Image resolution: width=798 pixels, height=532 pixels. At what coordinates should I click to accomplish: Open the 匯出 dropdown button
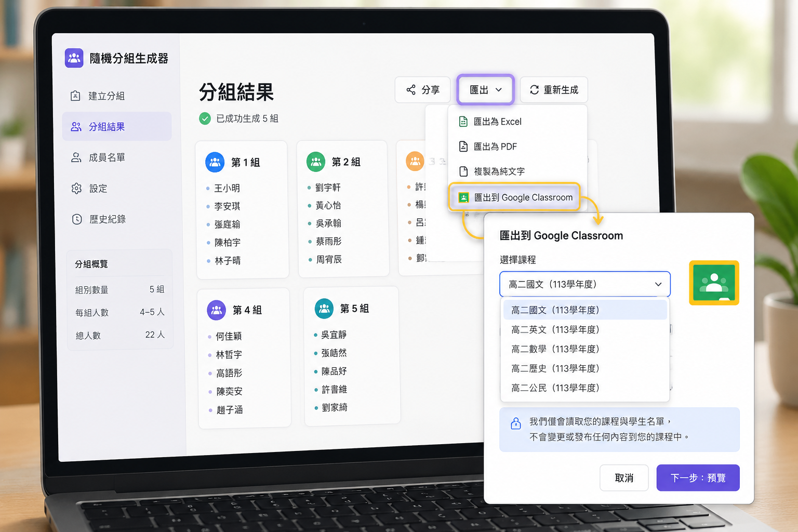coord(486,90)
